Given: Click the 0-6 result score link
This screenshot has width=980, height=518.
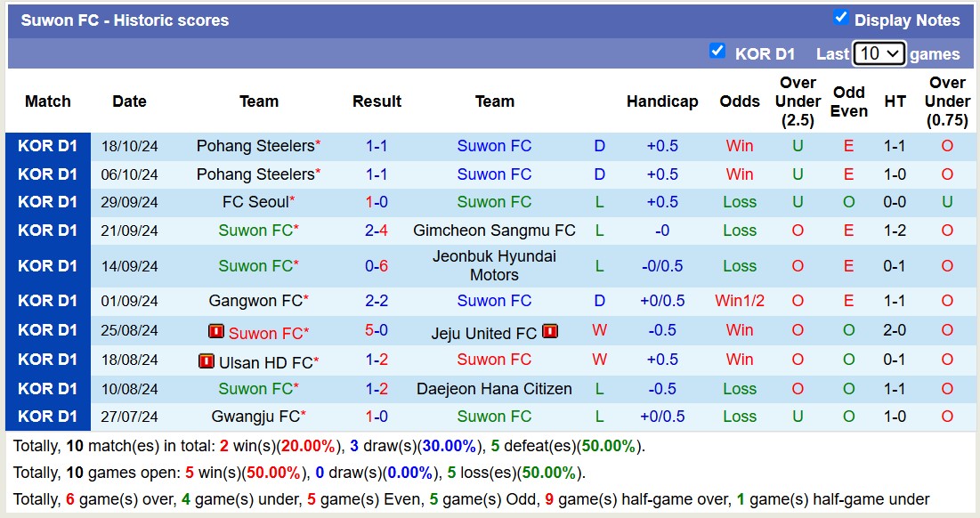Looking at the screenshot, I should 377,265.
